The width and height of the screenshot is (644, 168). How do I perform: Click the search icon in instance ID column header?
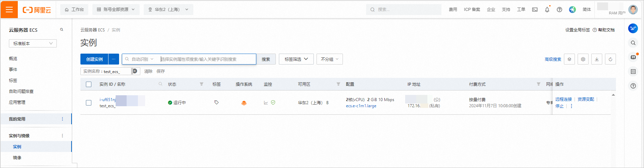(x=160, y=84)
